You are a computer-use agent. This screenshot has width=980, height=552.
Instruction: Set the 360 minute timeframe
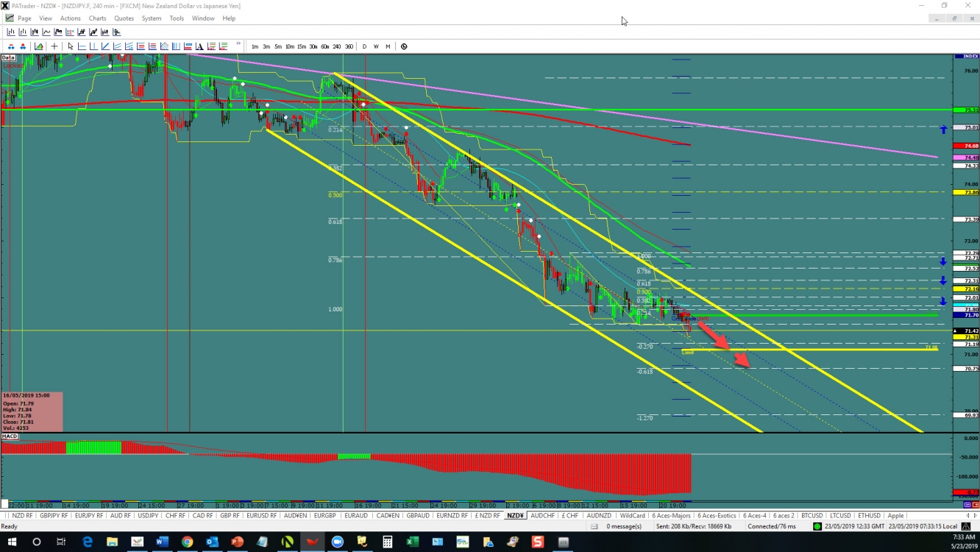(349, 46)
